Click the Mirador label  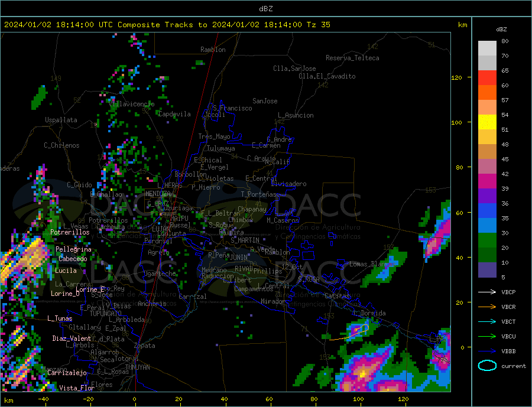273,301
